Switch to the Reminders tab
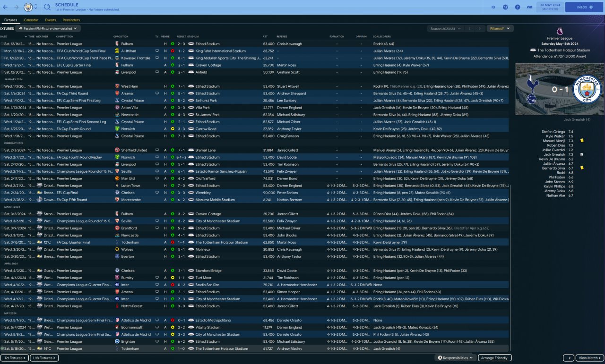 pos(71,20)
